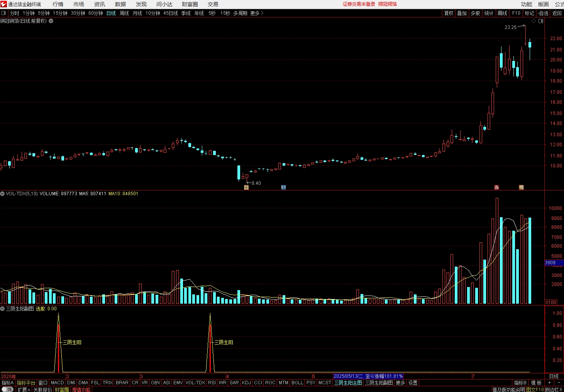The image size is (564, 392).
Task: Click the 图文F10 link in the status bar
Action: click(x=535, y=390)
